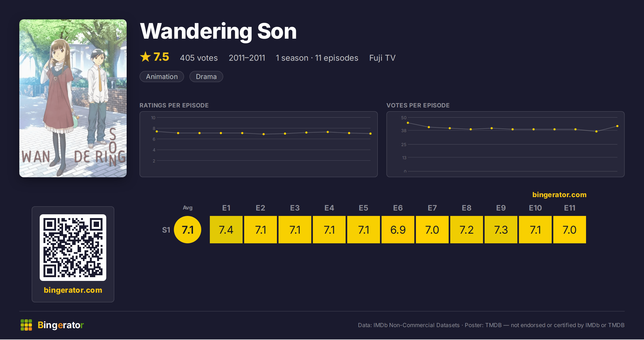
Task: Click the E7 column header
Action: [432, 208]
